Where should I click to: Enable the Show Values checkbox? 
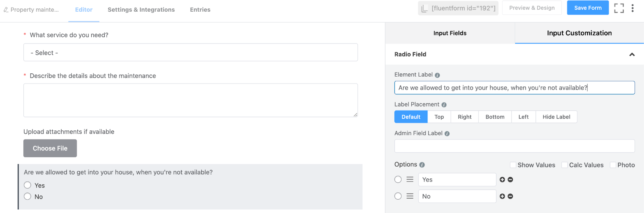513,165
